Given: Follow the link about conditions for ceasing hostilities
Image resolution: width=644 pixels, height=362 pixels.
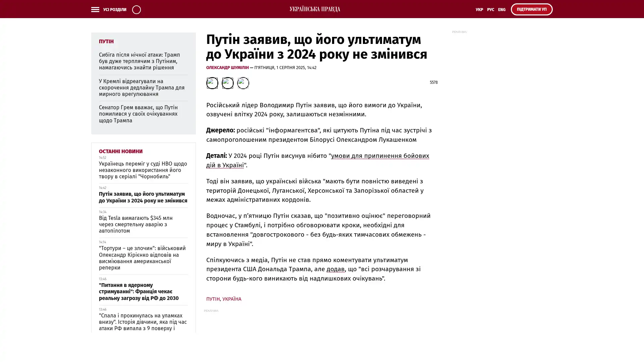Looking at the screenshot, I should click(x=380, y=156).
